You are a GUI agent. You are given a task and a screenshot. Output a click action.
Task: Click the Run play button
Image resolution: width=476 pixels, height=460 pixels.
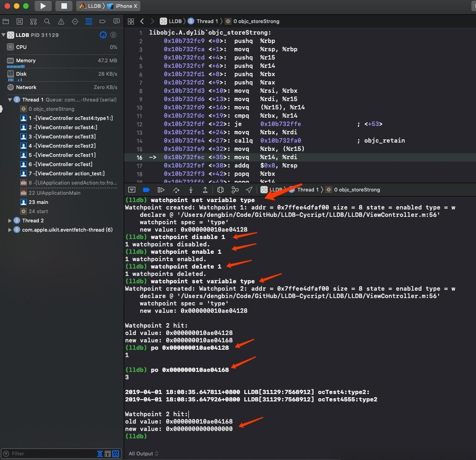click(43, 6)
